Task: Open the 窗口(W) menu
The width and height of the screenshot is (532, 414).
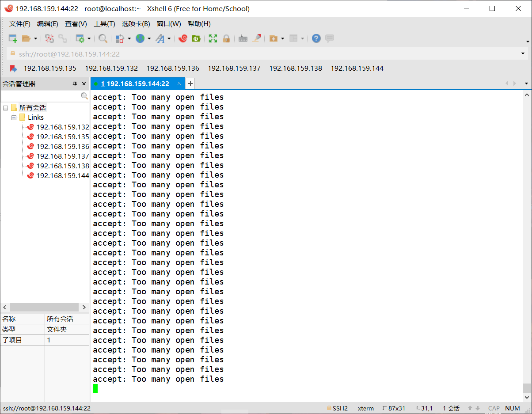Action: click(169, 24)
